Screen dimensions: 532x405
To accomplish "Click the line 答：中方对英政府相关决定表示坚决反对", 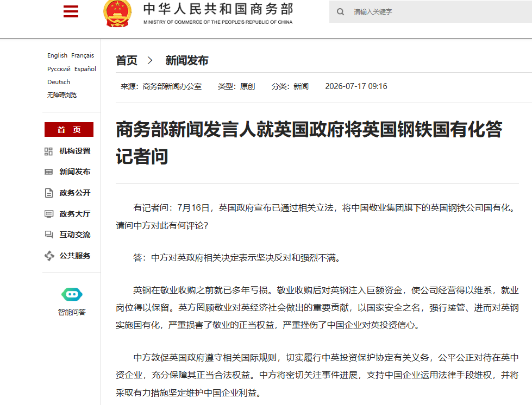I will pyautogui.click(x=237, y=258).
